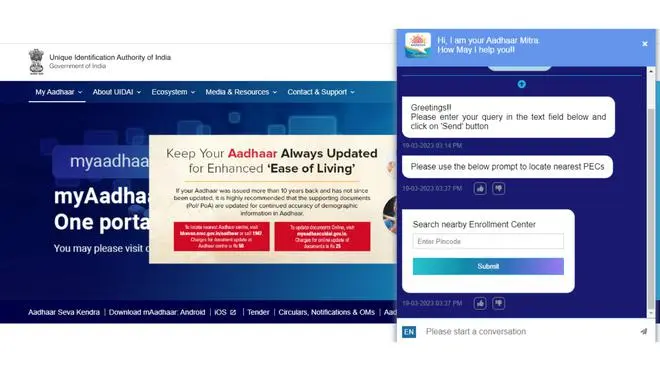
Task: Open the Ecosystem dropdown menu
Action: coord(173,92)
